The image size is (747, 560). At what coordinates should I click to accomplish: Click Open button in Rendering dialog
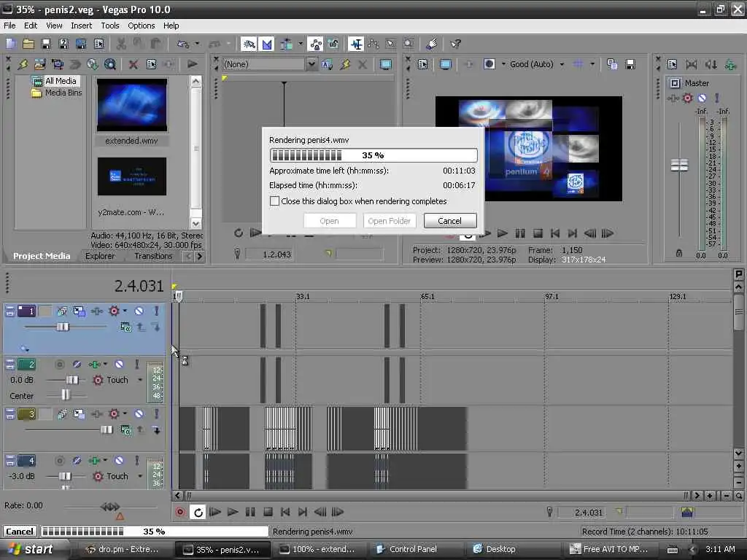pyautogui.click(x=329, y=221)
